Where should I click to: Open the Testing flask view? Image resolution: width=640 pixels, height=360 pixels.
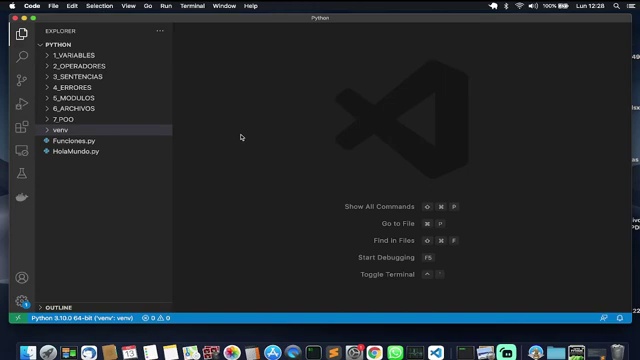pos(22,173)
